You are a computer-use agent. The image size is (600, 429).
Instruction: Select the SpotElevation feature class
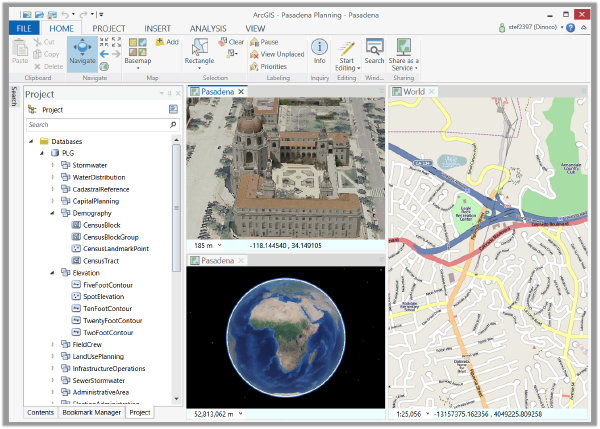point(104,297)
